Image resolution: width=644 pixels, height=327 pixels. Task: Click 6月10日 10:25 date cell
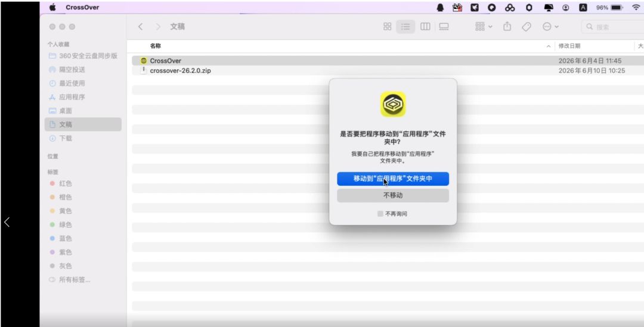[x=592, y=70]
